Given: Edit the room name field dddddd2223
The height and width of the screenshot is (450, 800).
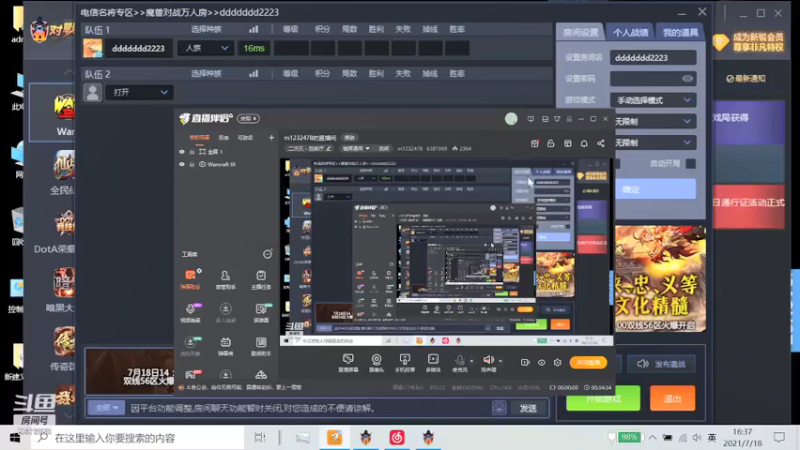Looking at the screenshot, I should point(653,58).
